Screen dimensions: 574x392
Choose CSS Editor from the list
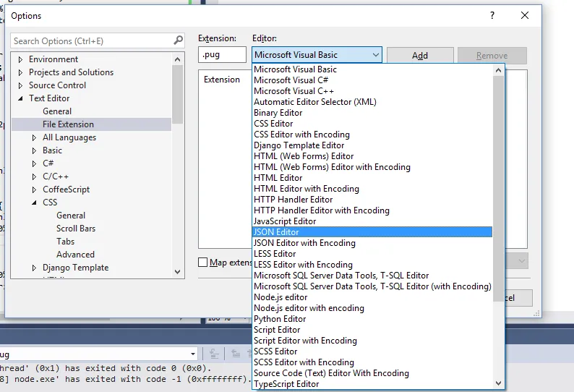[x=372, y=124]
